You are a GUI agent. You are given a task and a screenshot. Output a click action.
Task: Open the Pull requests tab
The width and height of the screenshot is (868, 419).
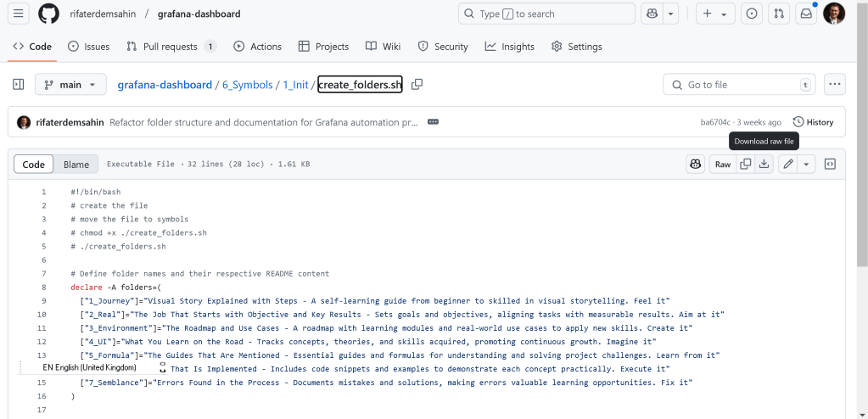click(x=171, y=47)
